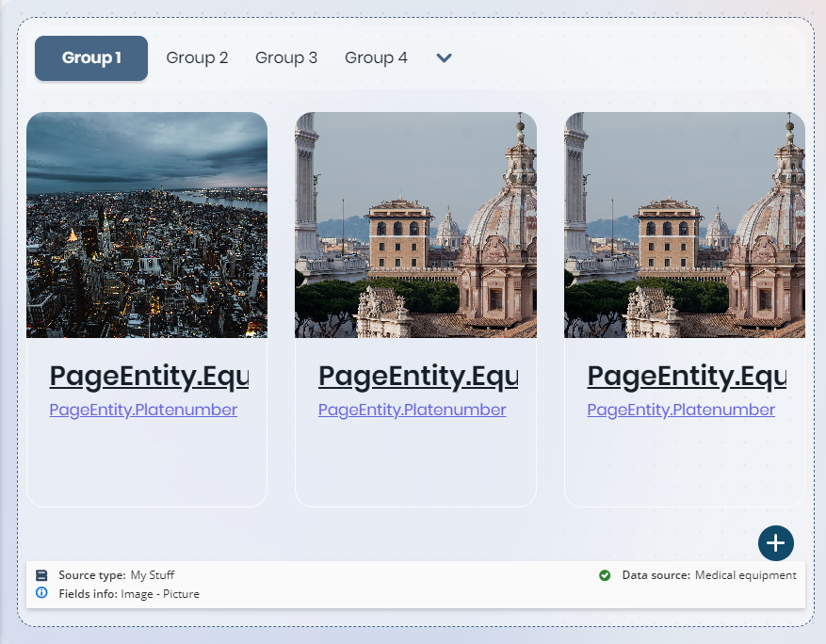Open the Group 3 tab
Image resolution: width=826 pixels, height=644 pixels.
(286, 58)
